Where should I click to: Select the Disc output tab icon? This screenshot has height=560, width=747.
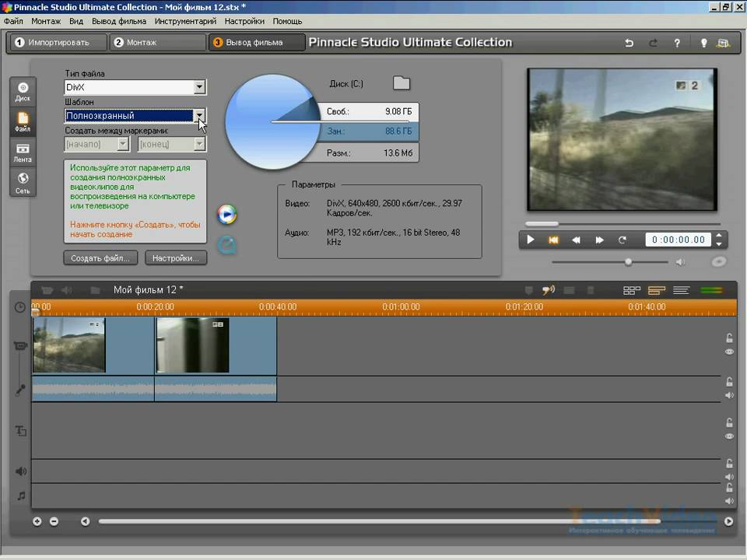pyautogui.click(x=23, y=91)
